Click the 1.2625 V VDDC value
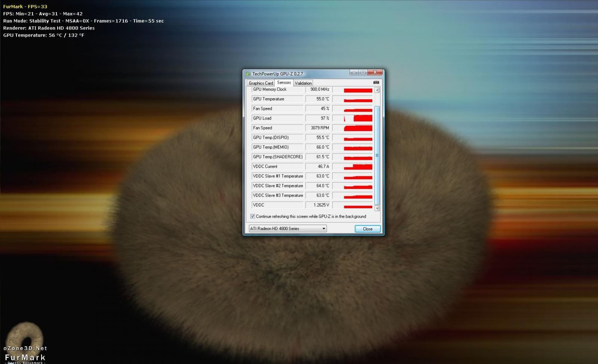Screen dimensions: 598x364 tap(318, 205)
